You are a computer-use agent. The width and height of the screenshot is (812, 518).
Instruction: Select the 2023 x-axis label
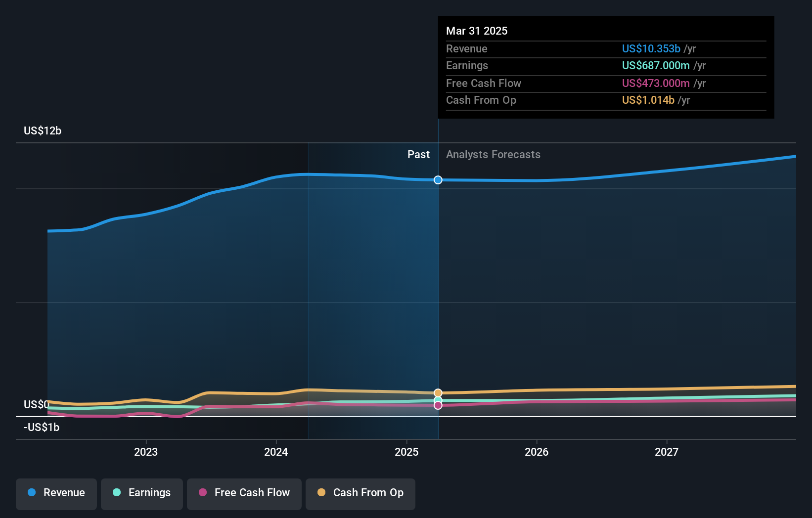pyautogui.click(x=146, y=452)
